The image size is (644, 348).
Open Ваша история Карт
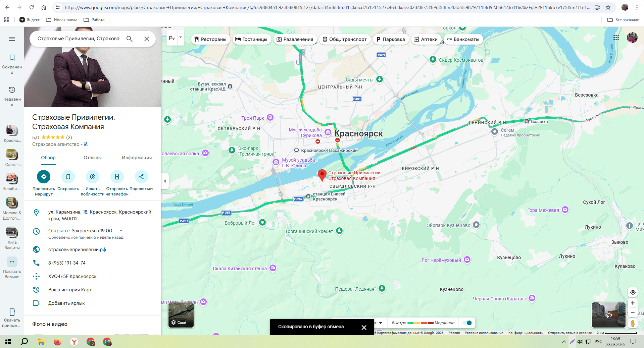pyautogui.click(x=70, y=290)
